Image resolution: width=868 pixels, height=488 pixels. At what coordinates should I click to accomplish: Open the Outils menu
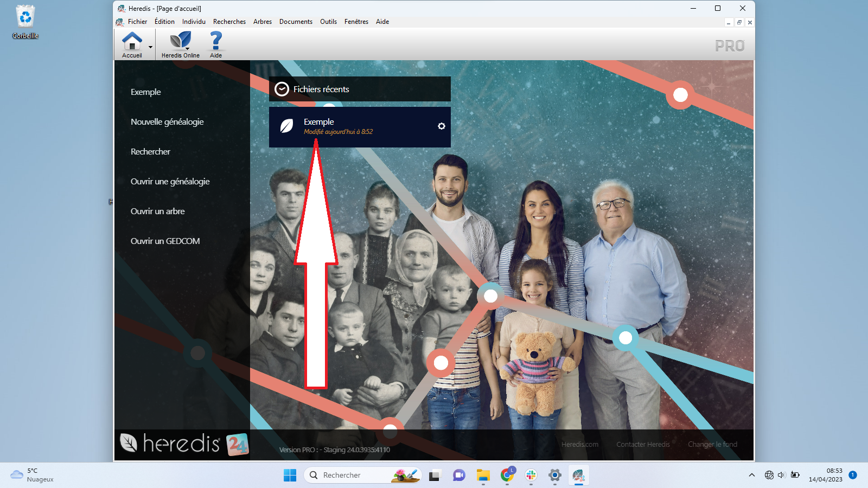(328, 22)
